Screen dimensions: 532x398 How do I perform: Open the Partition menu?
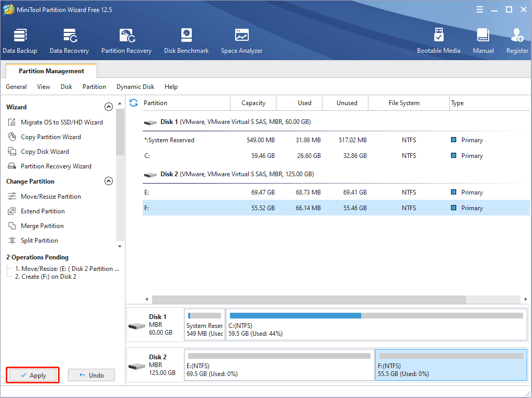[94, 87]
